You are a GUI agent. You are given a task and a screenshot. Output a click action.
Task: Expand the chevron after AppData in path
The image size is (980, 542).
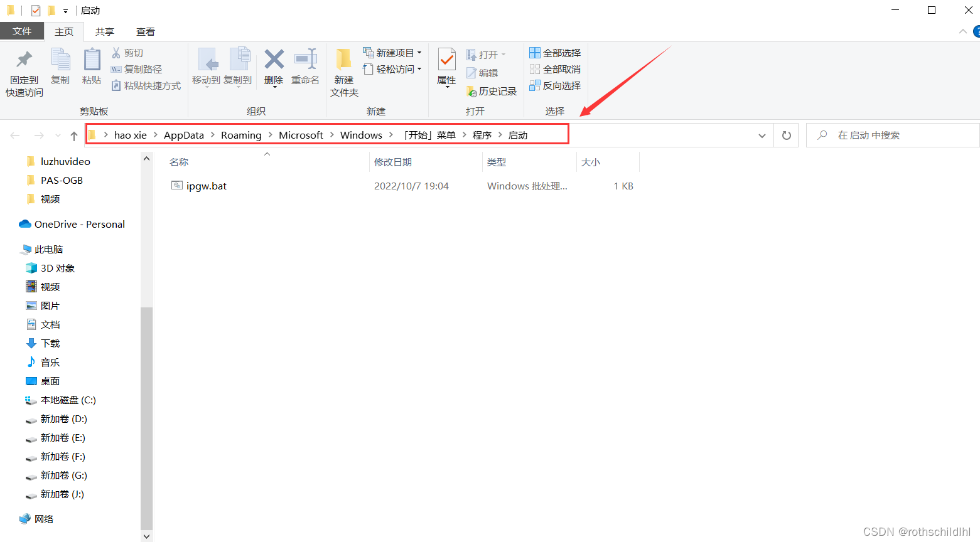pos(213,135)
